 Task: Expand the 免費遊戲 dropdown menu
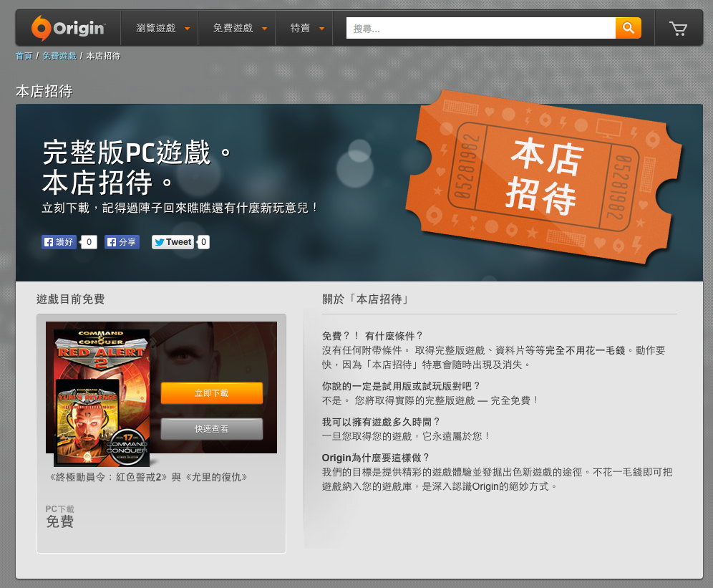pyautogui.click(x=240, y=28)
